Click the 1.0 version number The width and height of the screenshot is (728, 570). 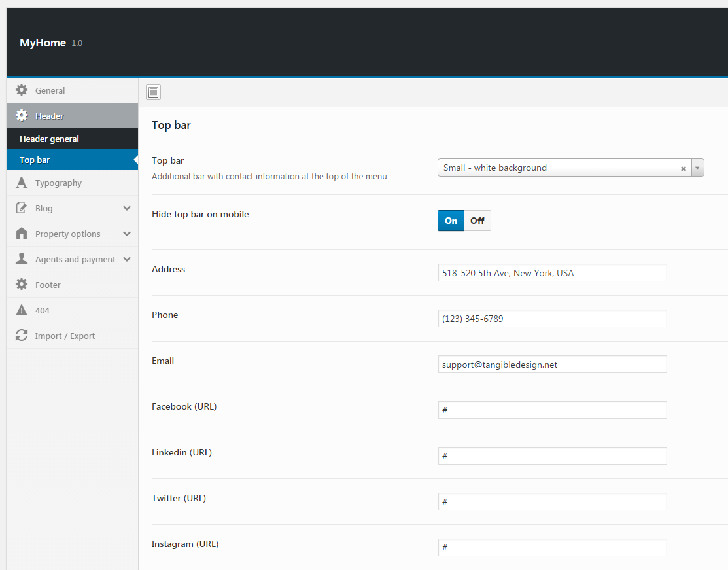(x=77, y=43)
